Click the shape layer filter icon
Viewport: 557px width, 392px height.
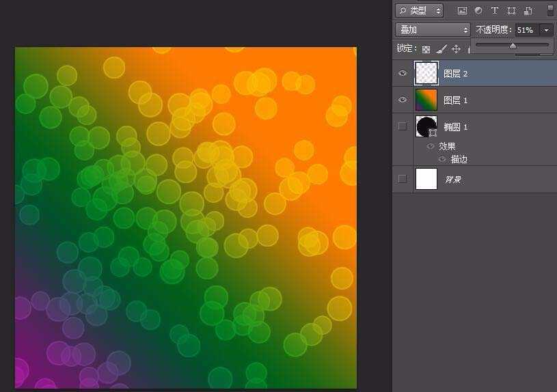coord(511,11)
